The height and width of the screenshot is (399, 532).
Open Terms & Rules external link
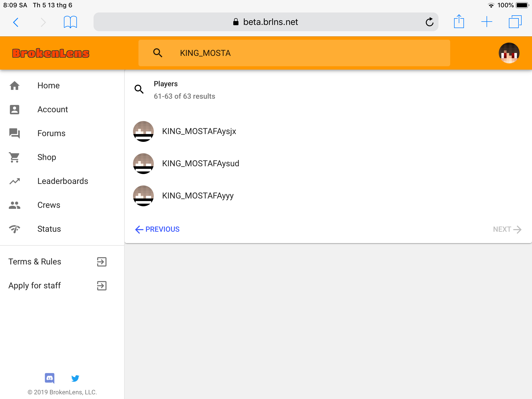coord(58,262)
